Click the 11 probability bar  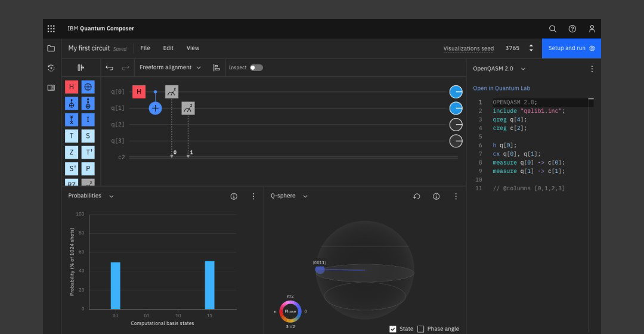tap(209, 285)
